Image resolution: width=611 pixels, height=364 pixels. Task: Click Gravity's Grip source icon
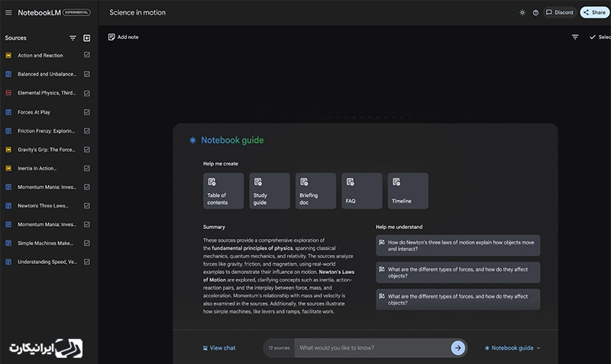click(x=8, y=150)
